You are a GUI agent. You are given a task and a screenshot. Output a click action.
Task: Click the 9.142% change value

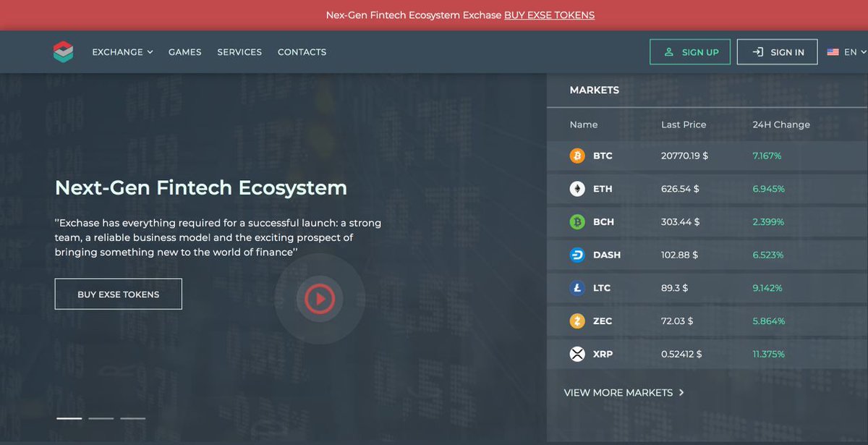(767, 288)
